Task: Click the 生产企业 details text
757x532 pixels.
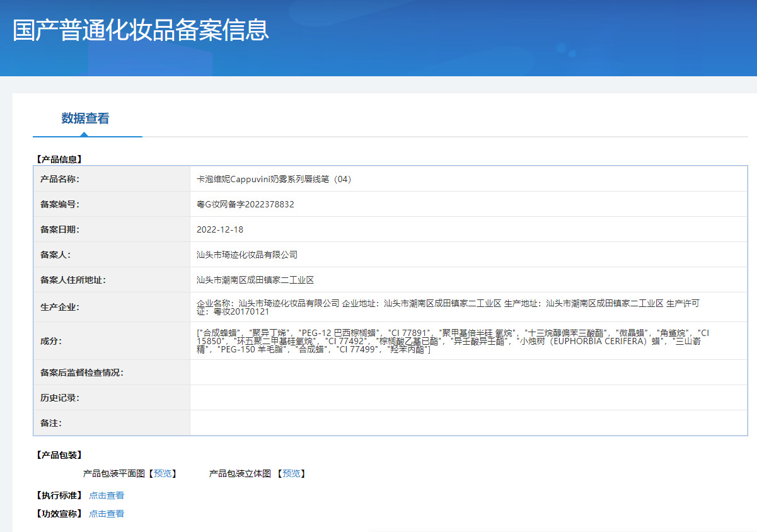Action: [448, 307]
